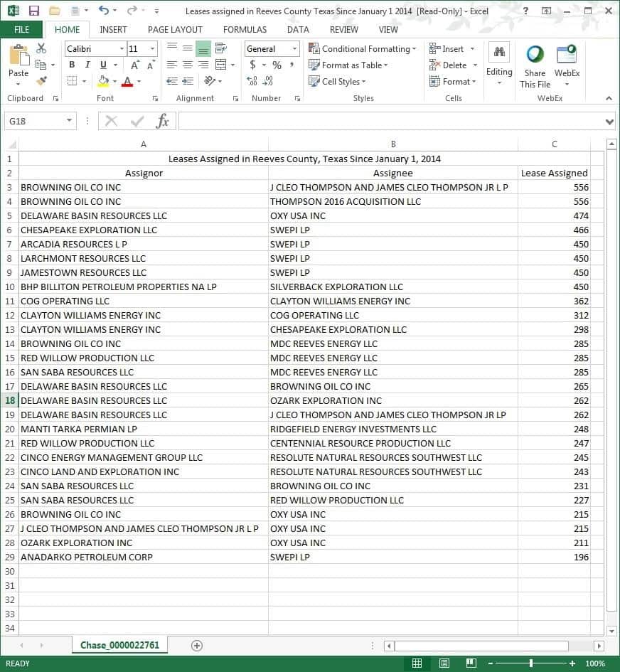Click Increase Font Size icon
The width and height of the screenshot is (620, 672).
(134, 65)
